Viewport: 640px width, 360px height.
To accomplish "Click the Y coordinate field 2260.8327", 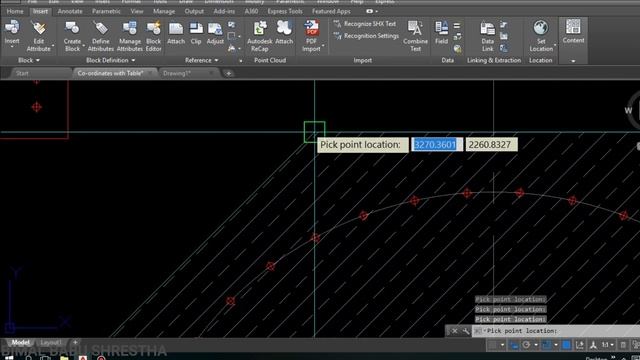I will click(x=491, y=144).
